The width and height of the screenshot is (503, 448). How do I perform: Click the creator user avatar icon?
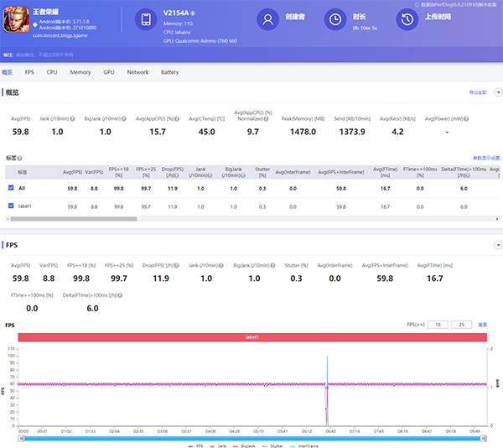click(x=267, y=20)
